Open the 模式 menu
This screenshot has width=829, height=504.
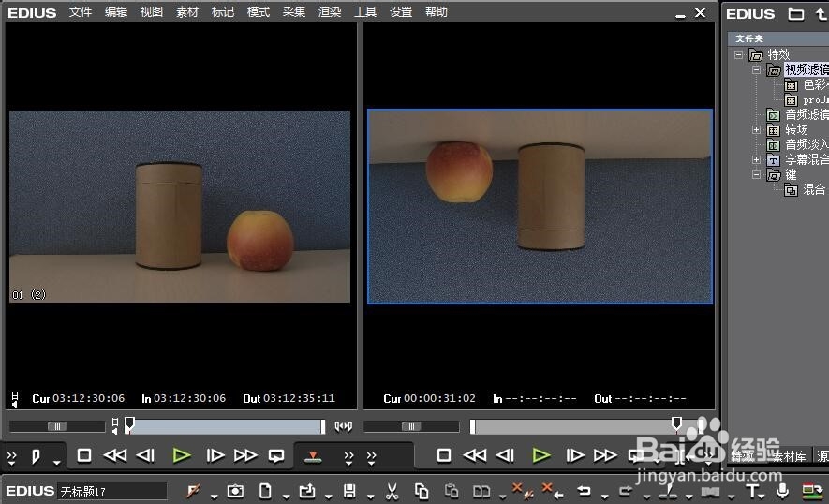click(x=259, y=11)
